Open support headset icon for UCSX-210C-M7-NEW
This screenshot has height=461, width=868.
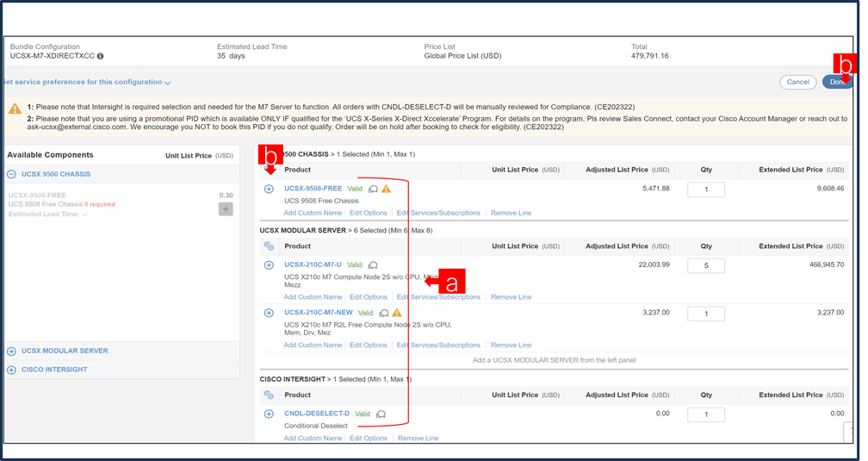pos(384,313)
